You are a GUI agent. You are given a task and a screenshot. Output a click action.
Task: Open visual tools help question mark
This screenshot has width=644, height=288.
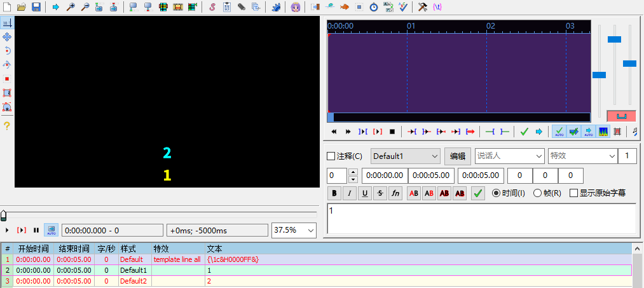(7, 126)
